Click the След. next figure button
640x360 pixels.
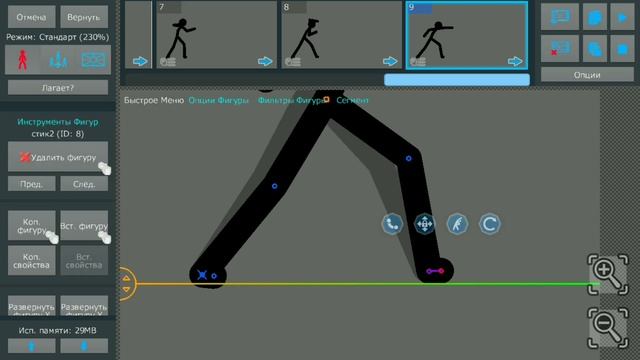[x=84, y=184]
